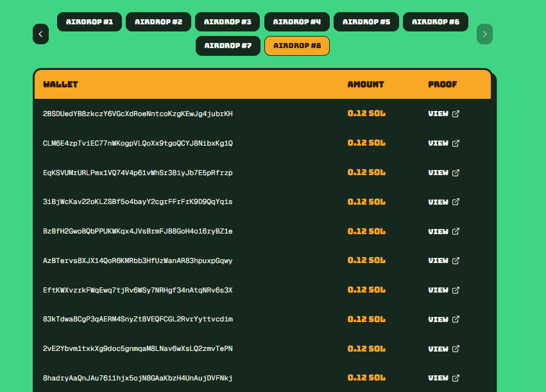This screenshot has height=392, width=546.
Task: Click 0.12 SOL amount in 8hadryAaQnJAu row
Action: pyautogui.click(x=366, y=378)
